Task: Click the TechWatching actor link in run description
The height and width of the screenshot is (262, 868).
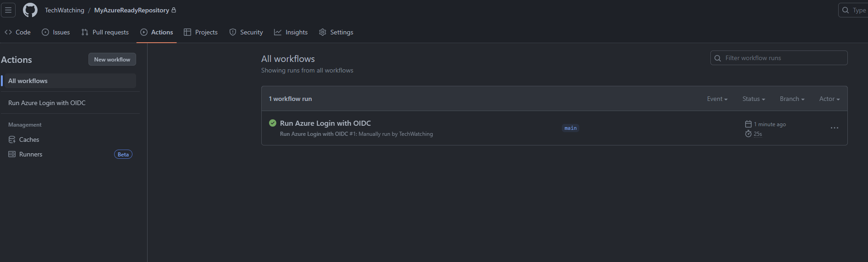Action: coord(416,134)
